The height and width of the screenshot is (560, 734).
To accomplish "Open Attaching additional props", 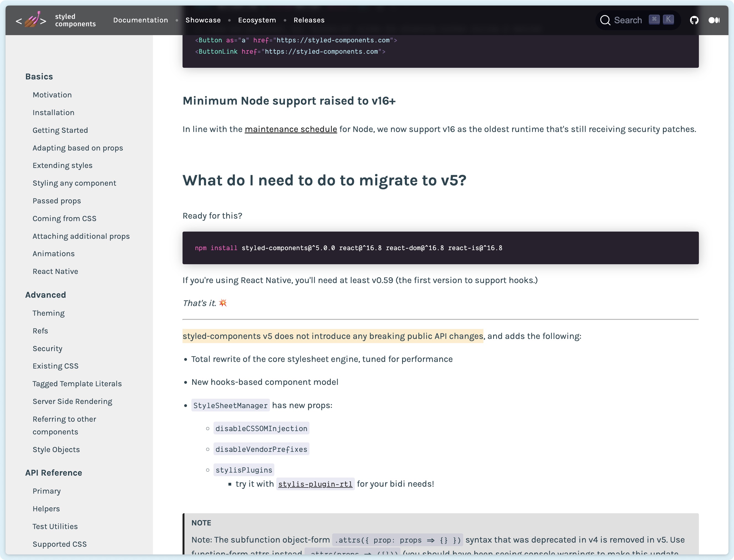I will (x=81, y=236).
